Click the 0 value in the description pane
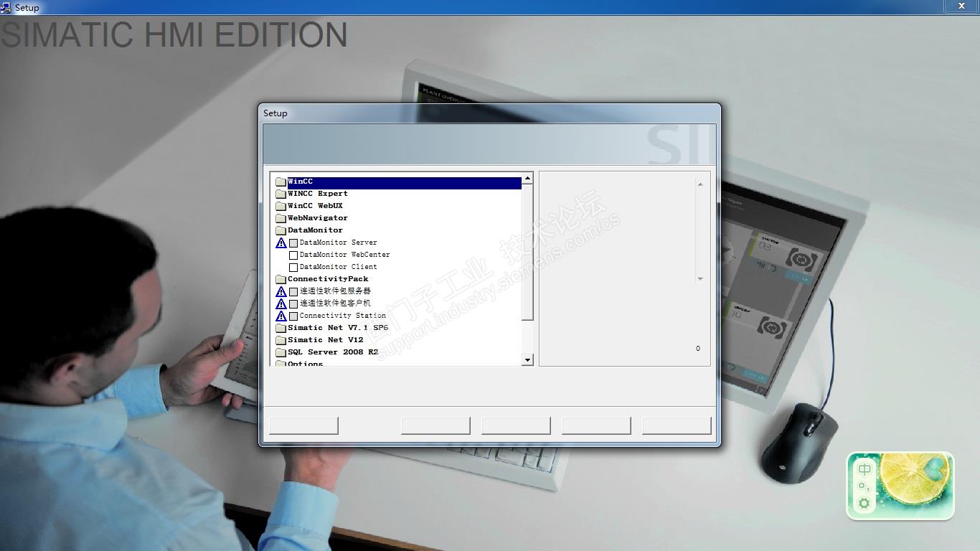The height and width of the screenshot is (551, 980). pyautogui.click(x=698, y=349)
